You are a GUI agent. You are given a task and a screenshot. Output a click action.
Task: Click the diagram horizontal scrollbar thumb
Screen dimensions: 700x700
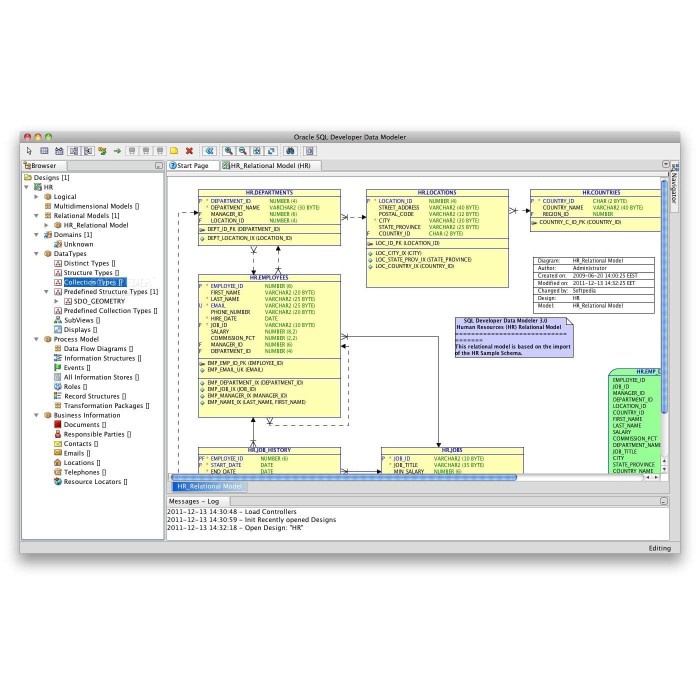pyautogui.click(x=345, y=478)
